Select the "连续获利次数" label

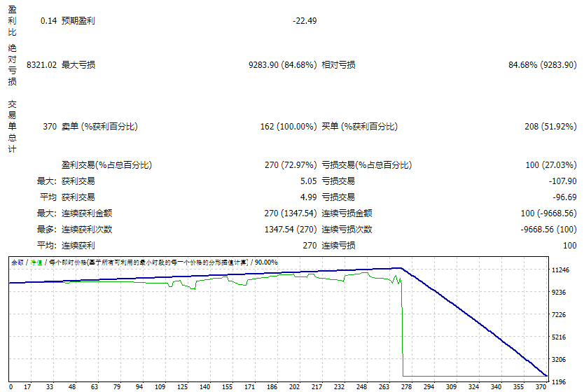87,230
